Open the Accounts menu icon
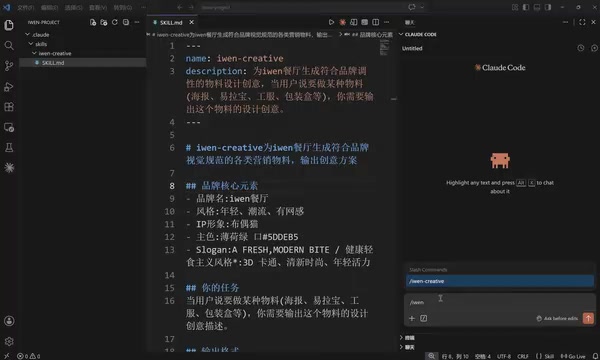 [x=9, y=321]
